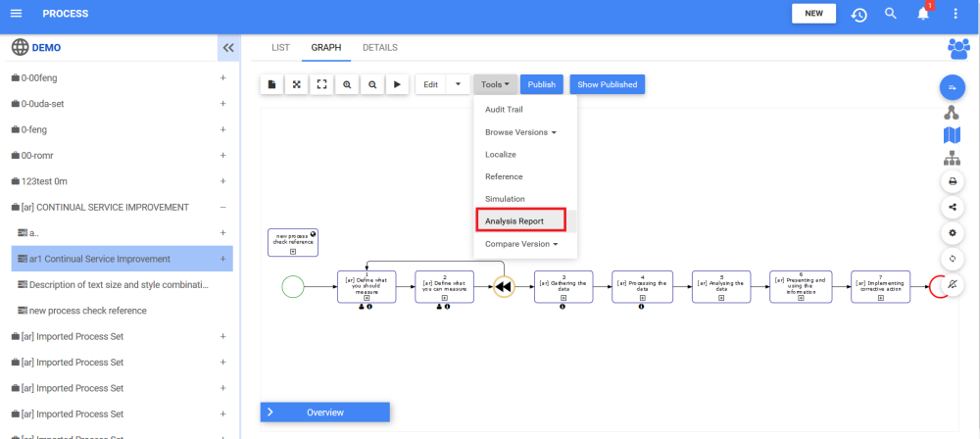Expand the 0-0uda-set folder
The image size is (980, 439).
[223, 104]
